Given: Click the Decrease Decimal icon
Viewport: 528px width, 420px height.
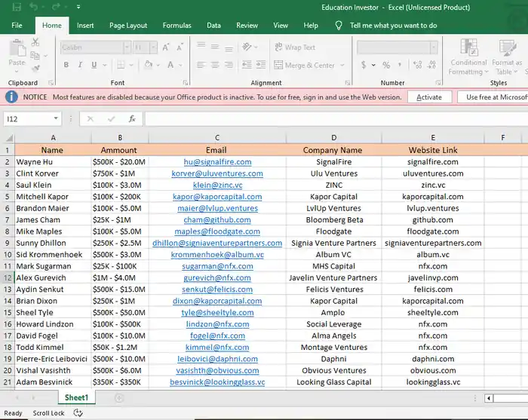Looking at the screenshot, I should (x=432, y=65).
